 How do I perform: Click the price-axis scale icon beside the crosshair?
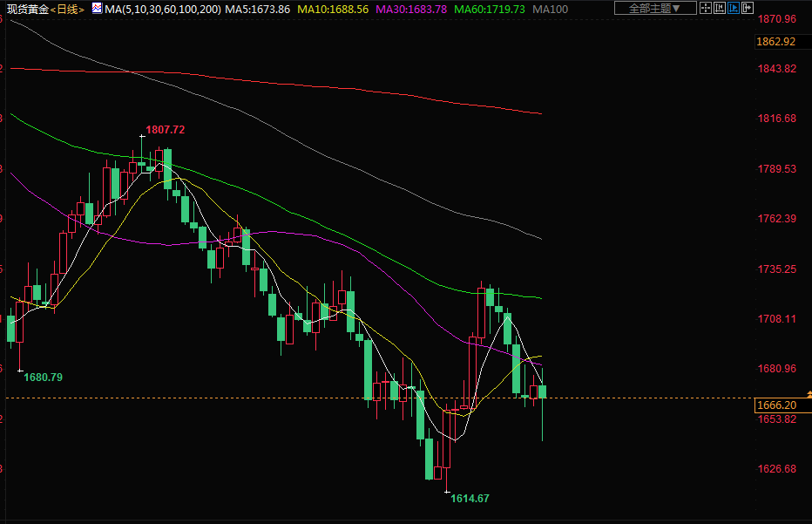coord(721,9)
